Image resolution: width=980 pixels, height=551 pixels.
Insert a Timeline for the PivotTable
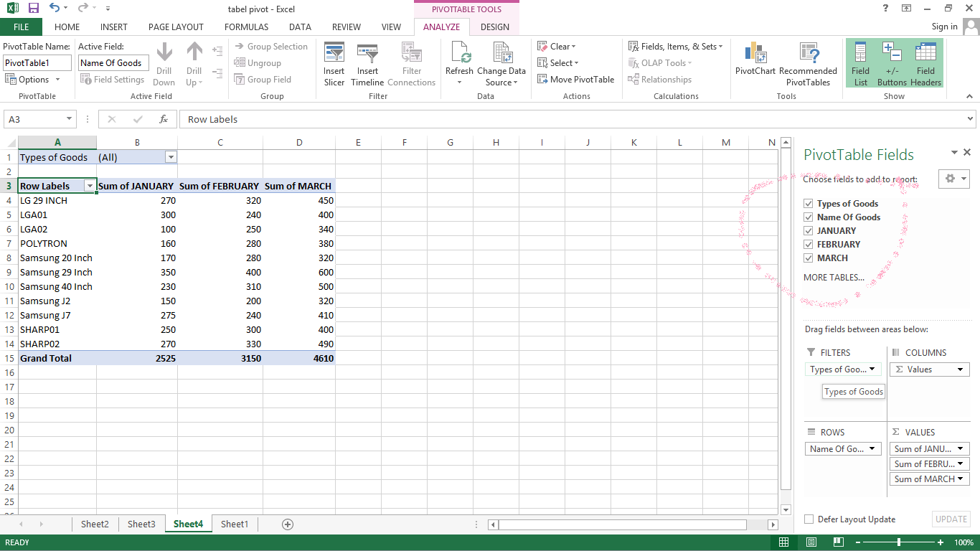pos(367,63)
